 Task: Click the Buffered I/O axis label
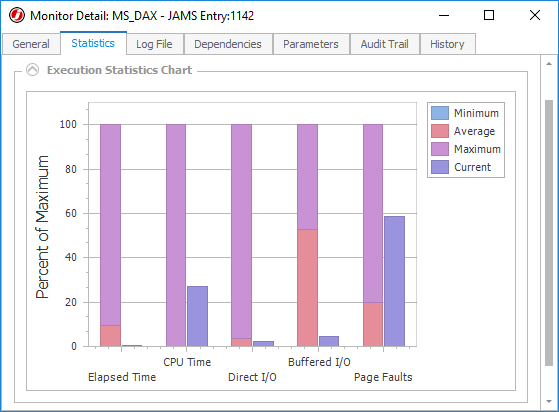tap(319, 362)
